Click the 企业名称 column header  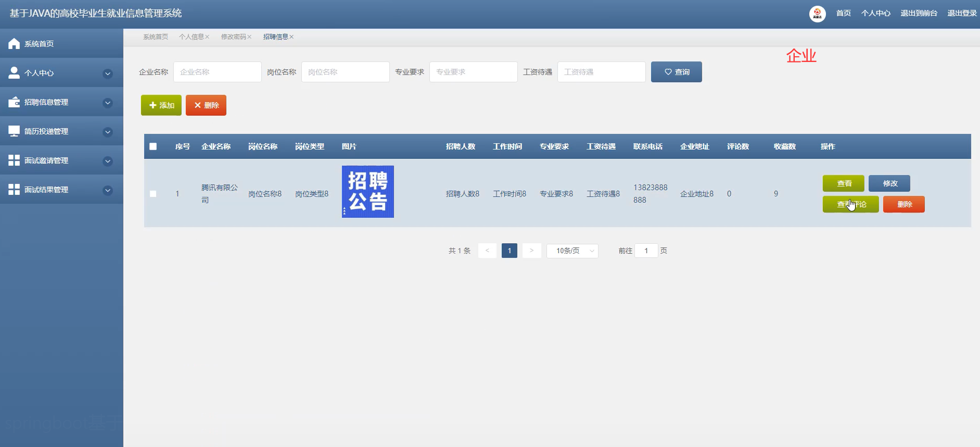pyautogui.click(x=216, y=146)
